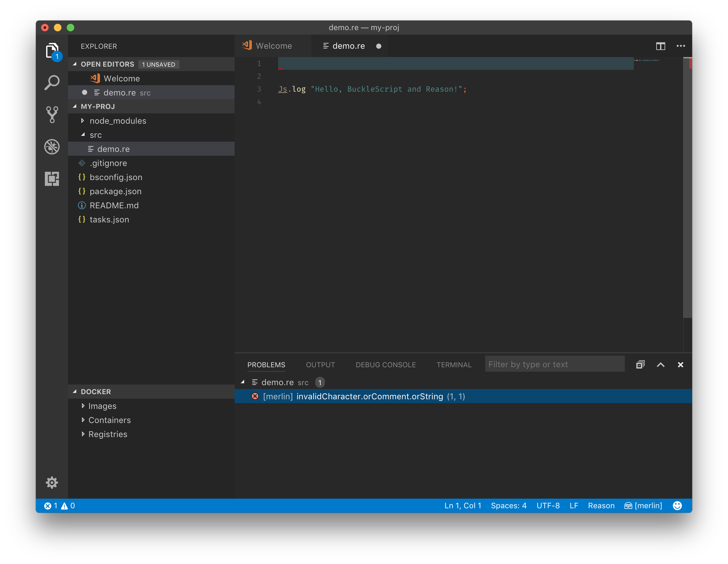The image size is (728, 564).
Task: Switch to the OUTPUT tab
Action: 320,365
